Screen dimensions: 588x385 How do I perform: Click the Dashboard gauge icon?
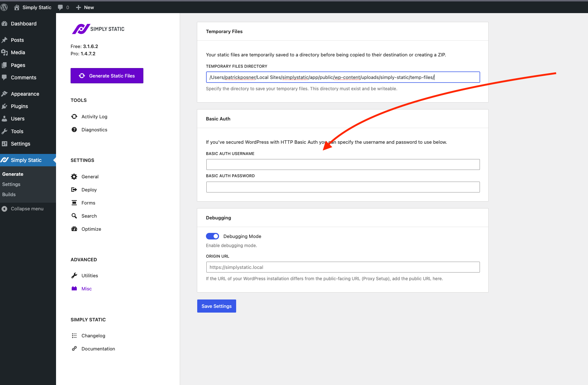(4, 24)
